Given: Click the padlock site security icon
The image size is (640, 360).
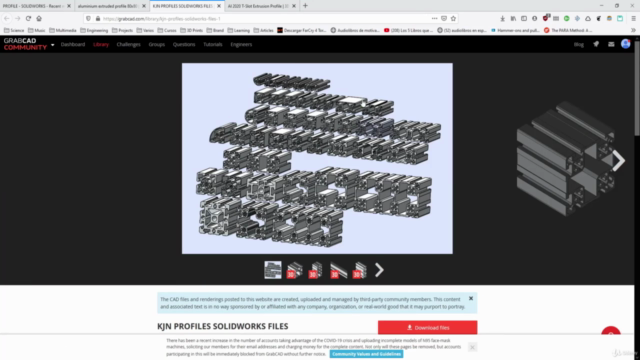Looking at the screenshot, I should (98, 18).
